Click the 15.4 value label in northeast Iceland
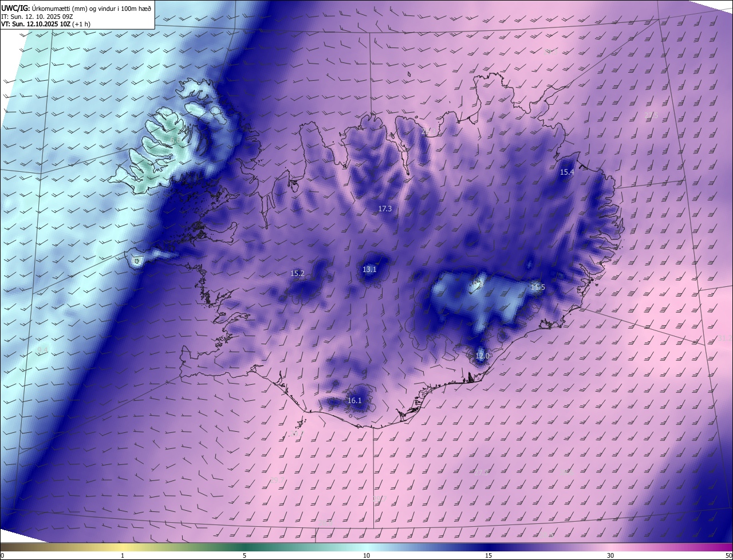 [567, 172]
